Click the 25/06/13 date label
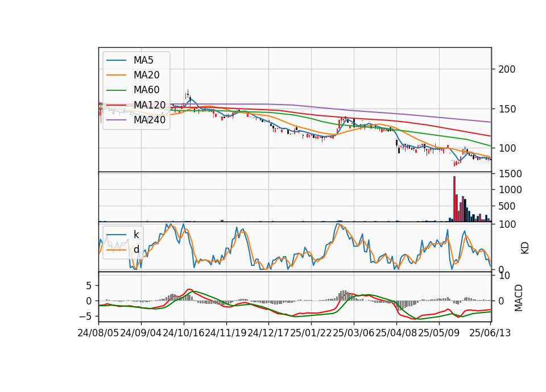The width and height of the screenshot is (546, 392). (x=490, y=333)
